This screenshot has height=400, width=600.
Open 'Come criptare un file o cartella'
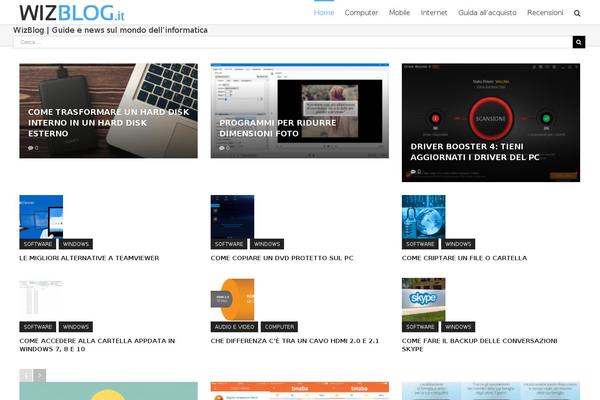click(464, 258)
